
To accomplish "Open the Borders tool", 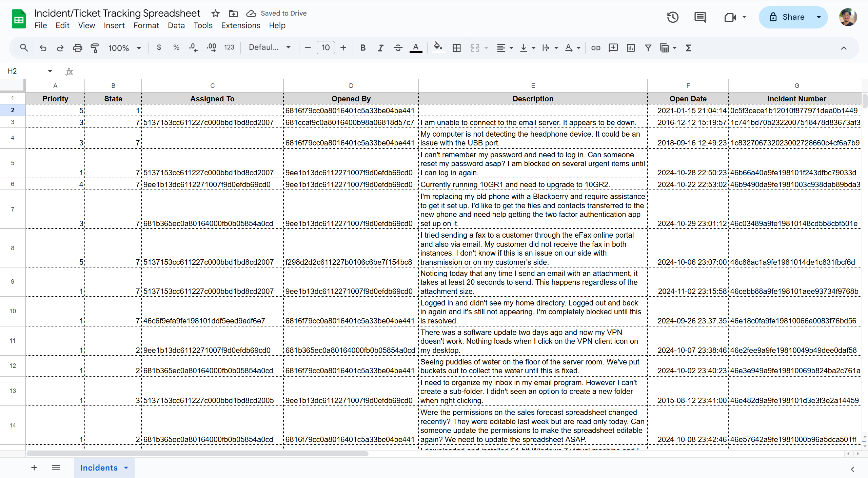I will pyautogui.click(x=457, y=48).
